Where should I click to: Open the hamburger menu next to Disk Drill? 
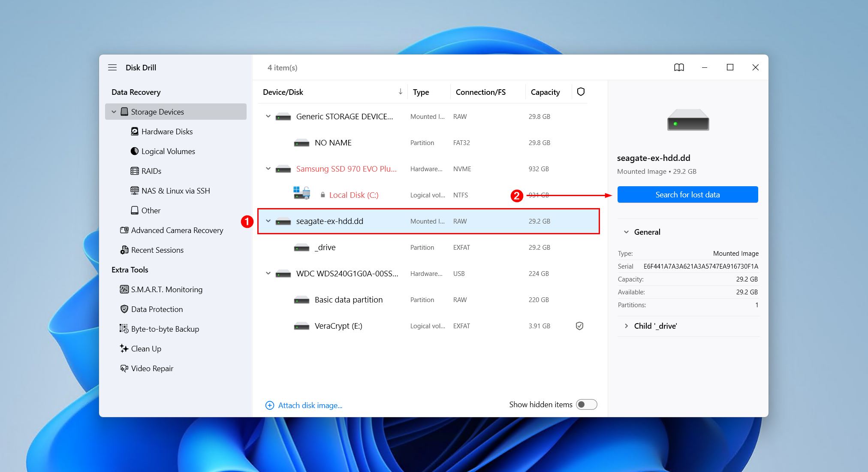pos(112,67)
